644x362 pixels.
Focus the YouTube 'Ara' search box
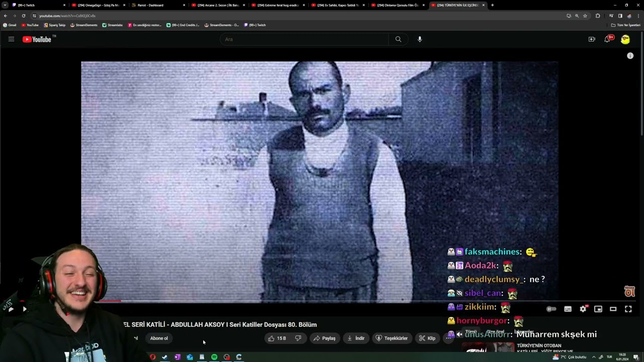(304, 39)
